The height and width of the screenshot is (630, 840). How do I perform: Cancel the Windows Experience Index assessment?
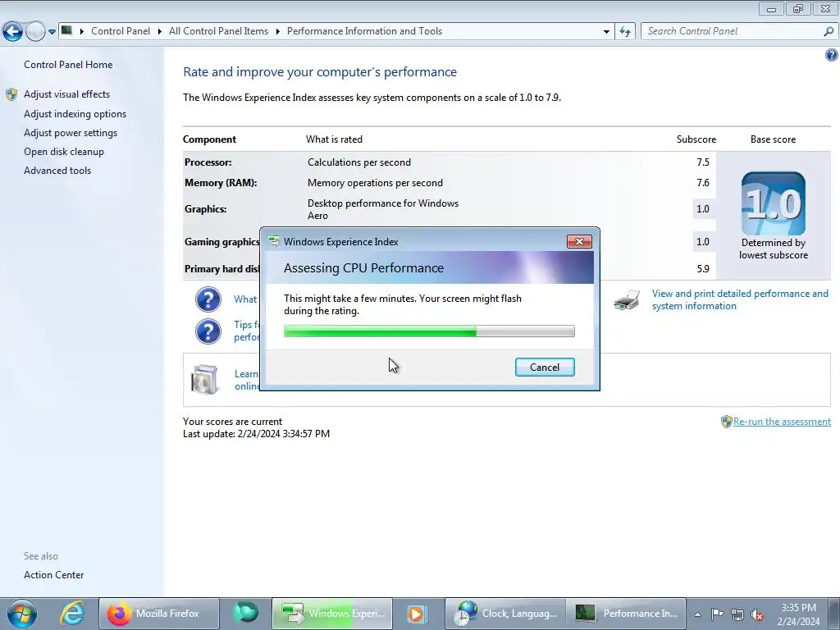click(545, 367)
